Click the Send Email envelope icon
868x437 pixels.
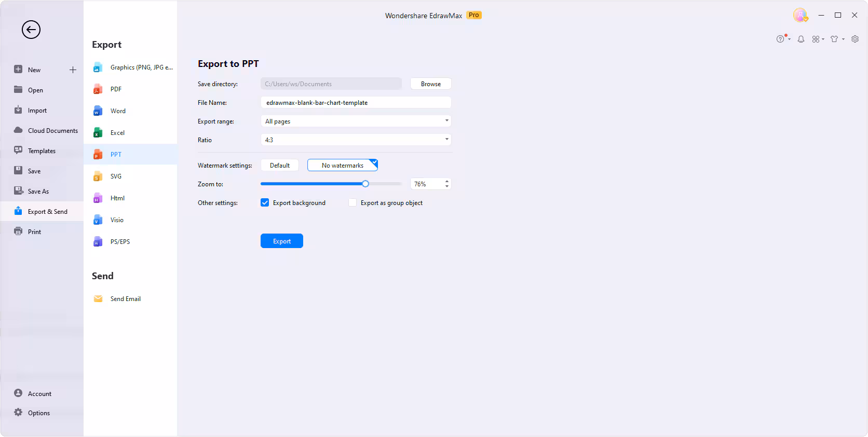pyautogui.click(x=98, y=299)
